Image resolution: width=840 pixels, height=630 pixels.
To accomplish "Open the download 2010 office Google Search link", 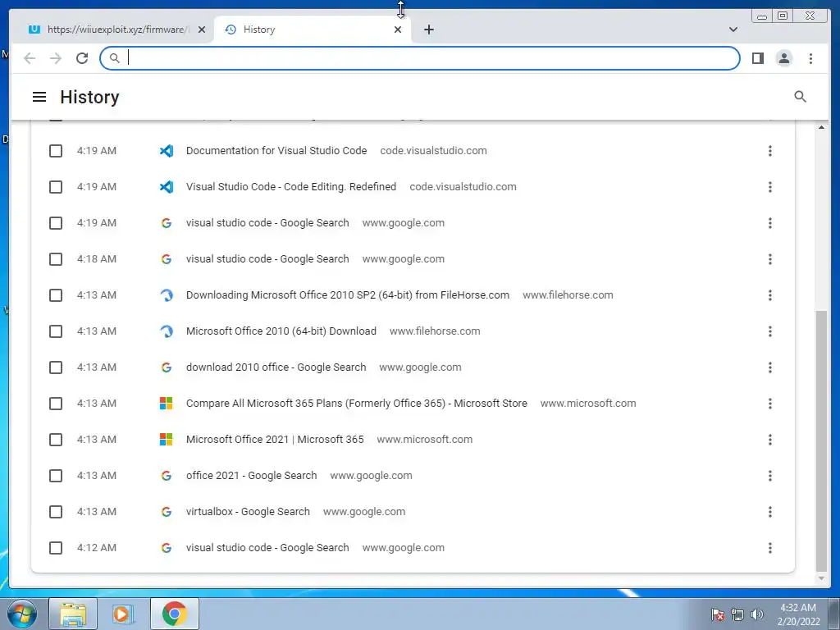I will [x=276, y=367].
